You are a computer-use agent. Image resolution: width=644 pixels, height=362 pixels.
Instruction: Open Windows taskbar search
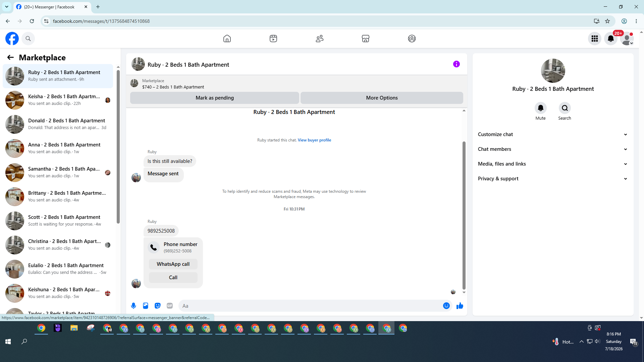(x=24, y=342)
